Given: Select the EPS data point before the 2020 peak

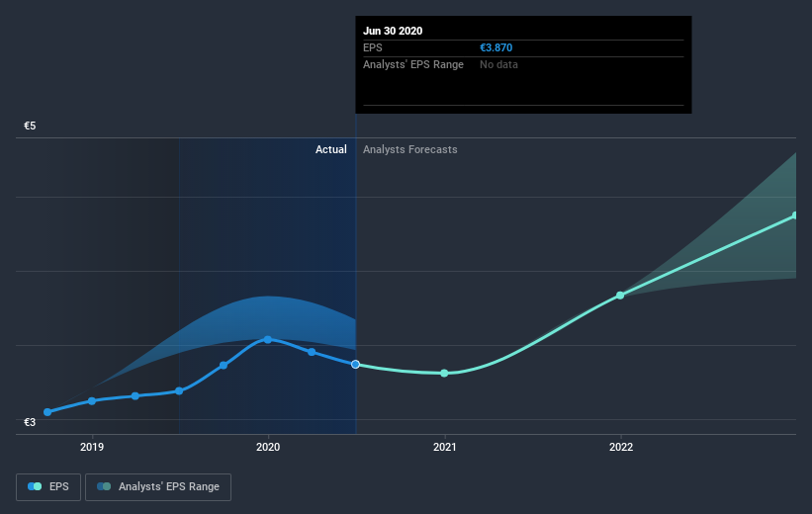Looking at the screenshot, I should [224, 366].
